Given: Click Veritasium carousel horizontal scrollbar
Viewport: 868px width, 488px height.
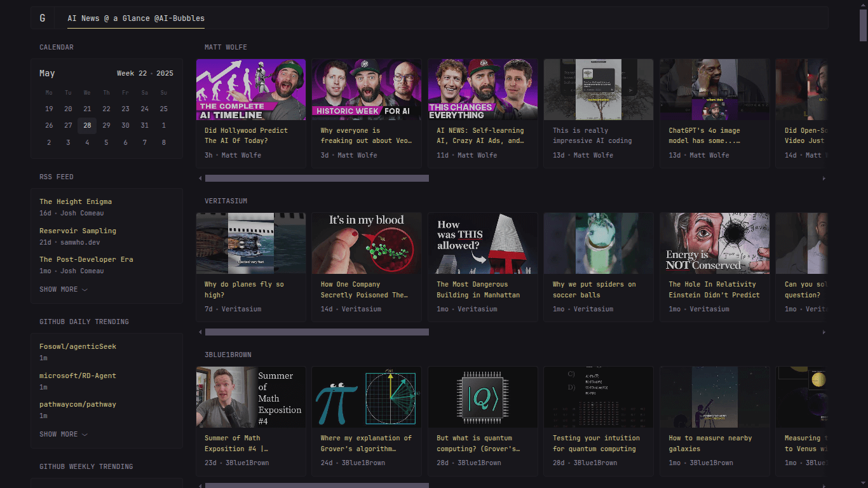Looking at the screenshot, I should click(317, 332).
